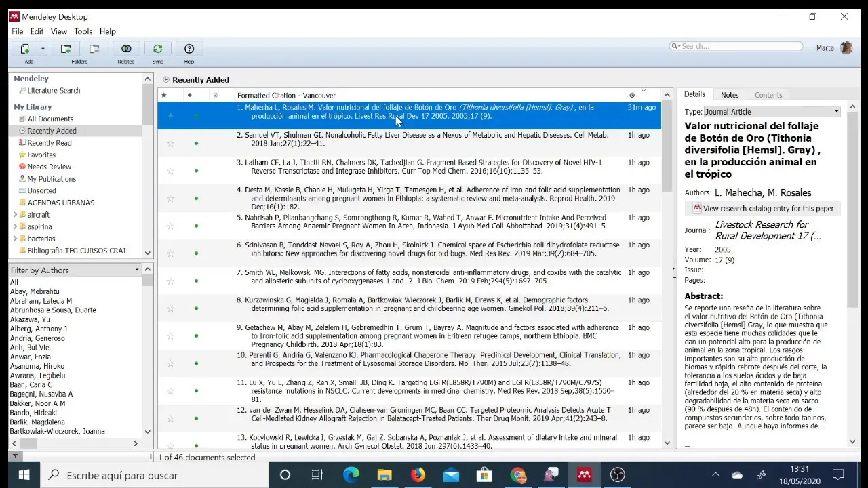The image size is (868, 488).
Task: Open Firefox from the taskbar
Action: (x=418, y=474)
